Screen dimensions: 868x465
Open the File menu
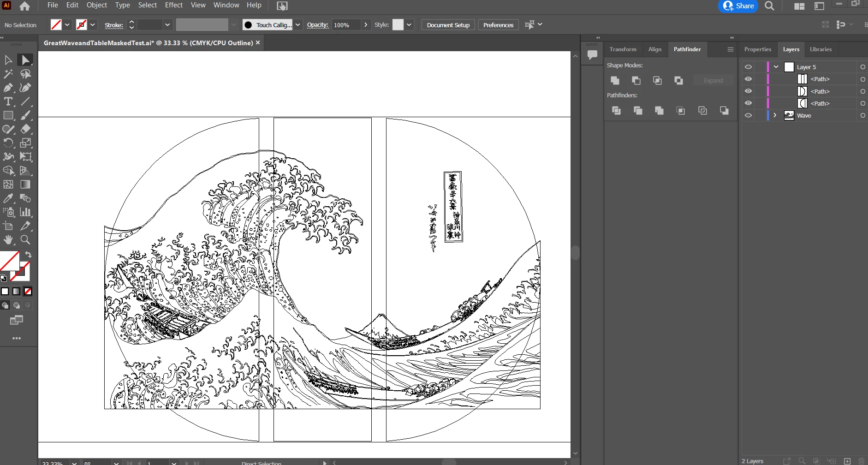pyautogui.click(x=53, y=5)
